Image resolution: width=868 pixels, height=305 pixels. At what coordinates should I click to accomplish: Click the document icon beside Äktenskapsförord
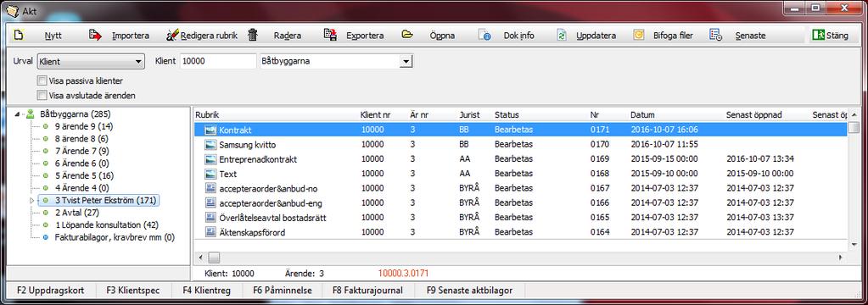tap(210, 232)
